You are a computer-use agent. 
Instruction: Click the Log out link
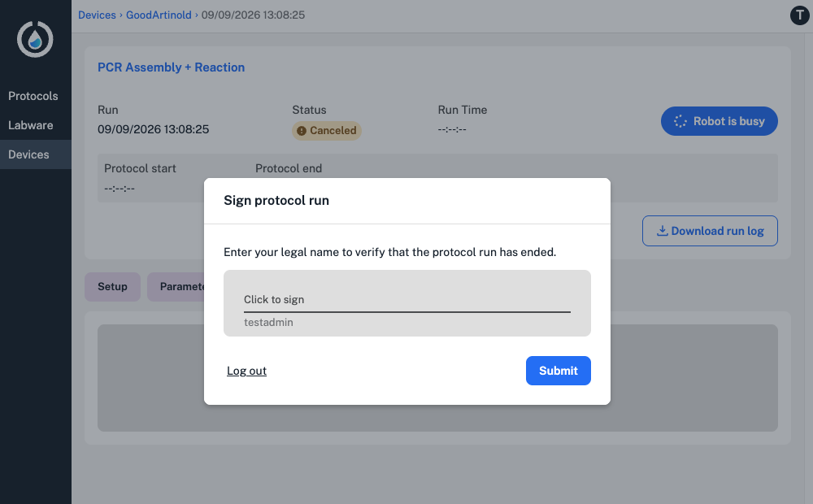(246, 371)
